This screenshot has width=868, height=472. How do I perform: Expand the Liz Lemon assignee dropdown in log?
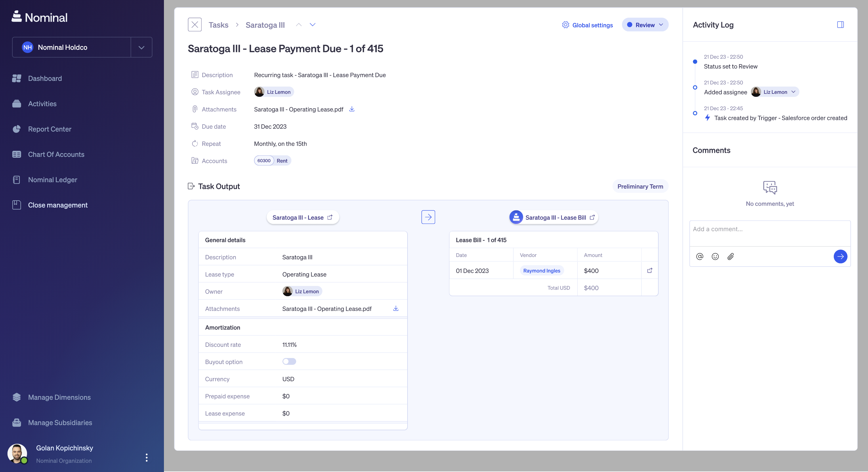click(x=793, y=92)
